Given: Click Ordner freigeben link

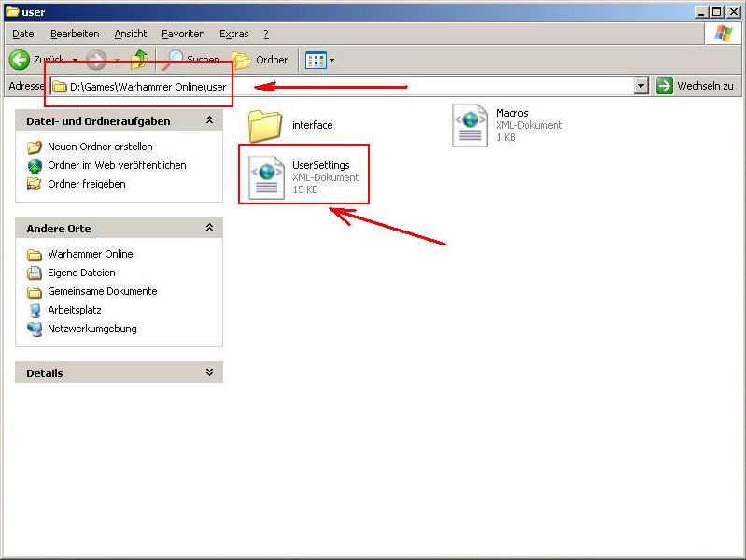Looking at the screenshot, I should 87,184.
